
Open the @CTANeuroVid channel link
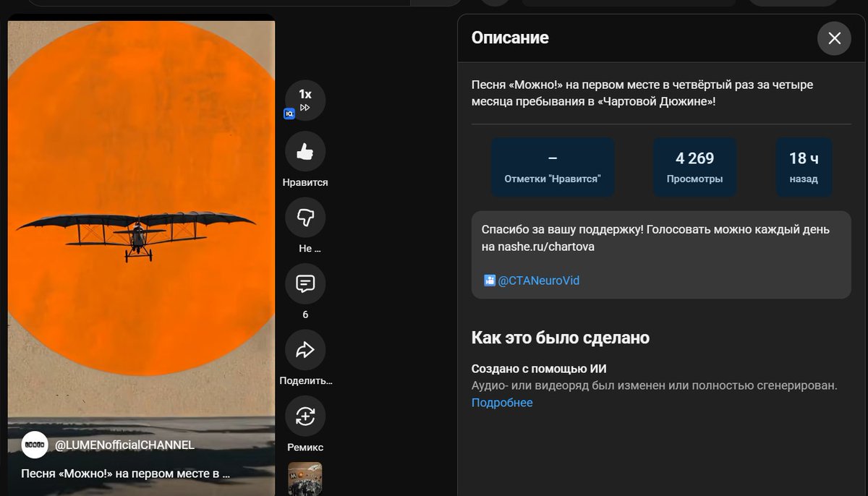(539, 281)
